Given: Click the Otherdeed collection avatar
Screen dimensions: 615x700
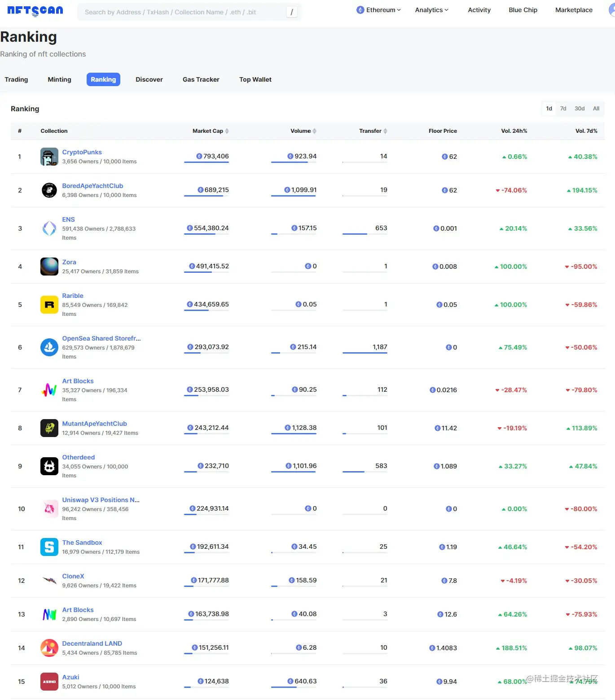Looking at the screenshot, I should point(49,466).
